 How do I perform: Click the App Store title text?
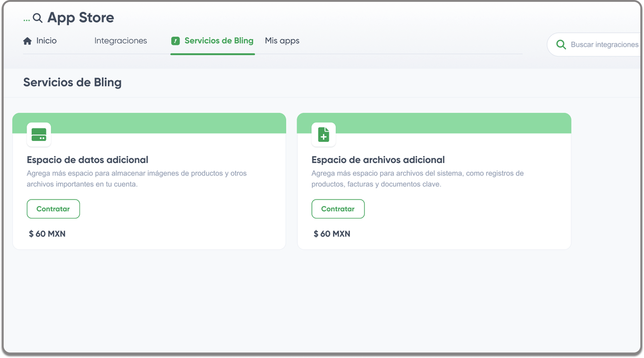click(81, 18)
